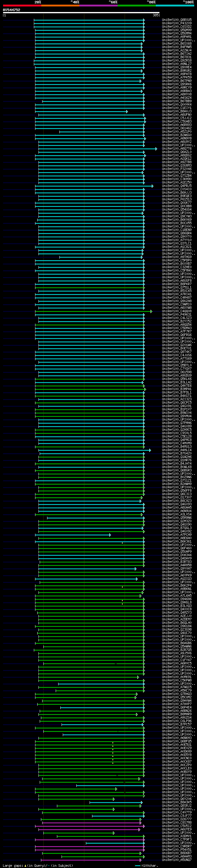
Task: Click the orange ~40% identity legend bar
Action: (x=60, y=6)
